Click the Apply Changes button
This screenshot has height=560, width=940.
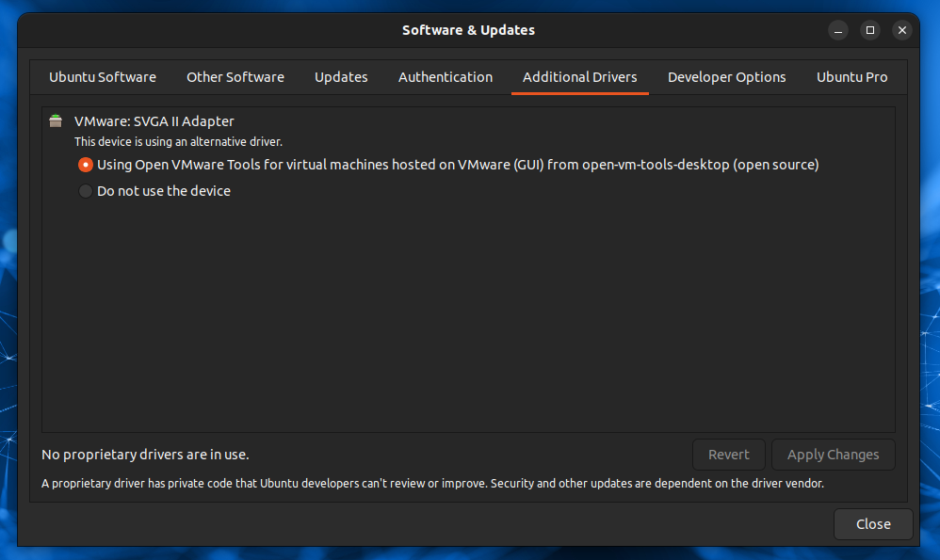833,455
